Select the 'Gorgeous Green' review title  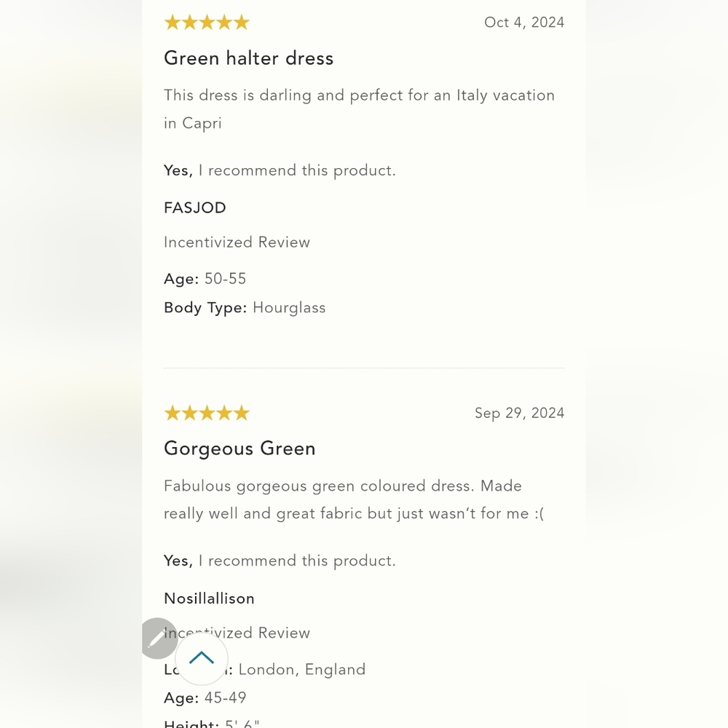(240, 449)
